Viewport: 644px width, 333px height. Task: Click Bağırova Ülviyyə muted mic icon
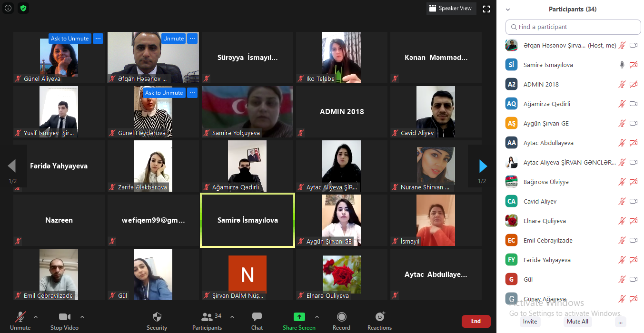[622, 182]
